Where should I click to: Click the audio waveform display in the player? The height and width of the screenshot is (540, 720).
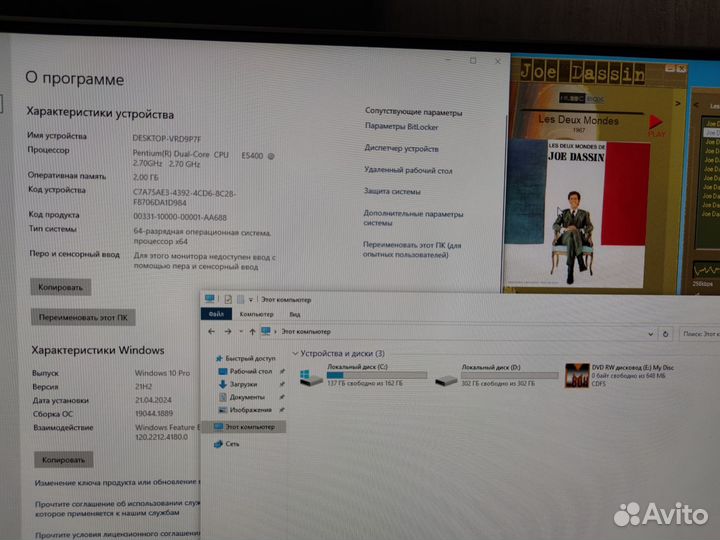(706, 269)
